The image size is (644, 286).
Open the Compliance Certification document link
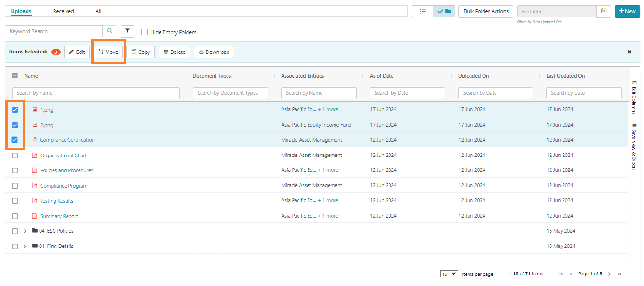pos(67,140)
